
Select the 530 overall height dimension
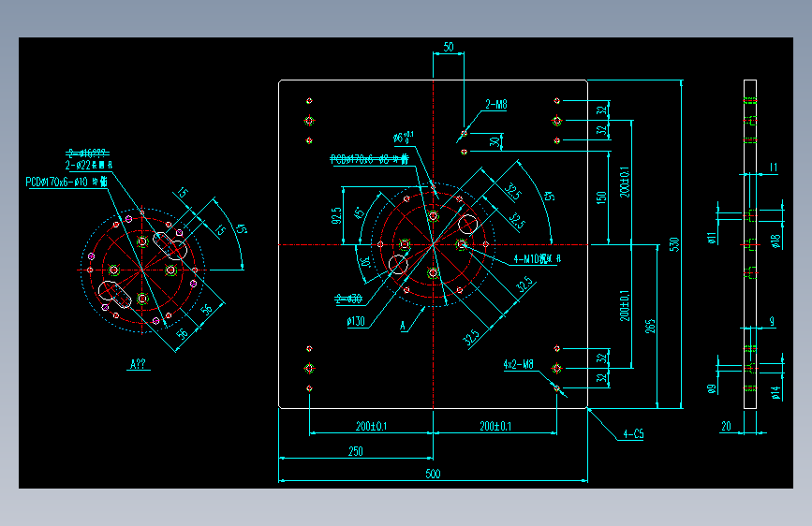coord(673,244)
